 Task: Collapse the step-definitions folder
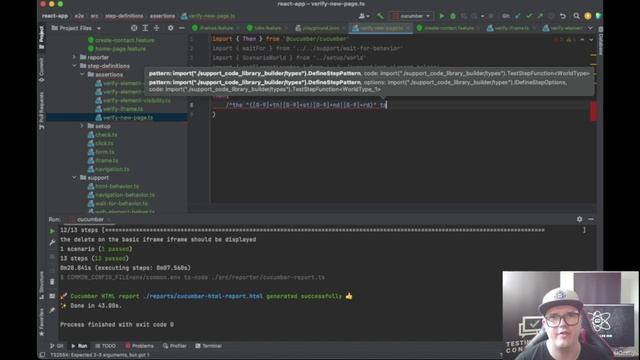point(74,66)
